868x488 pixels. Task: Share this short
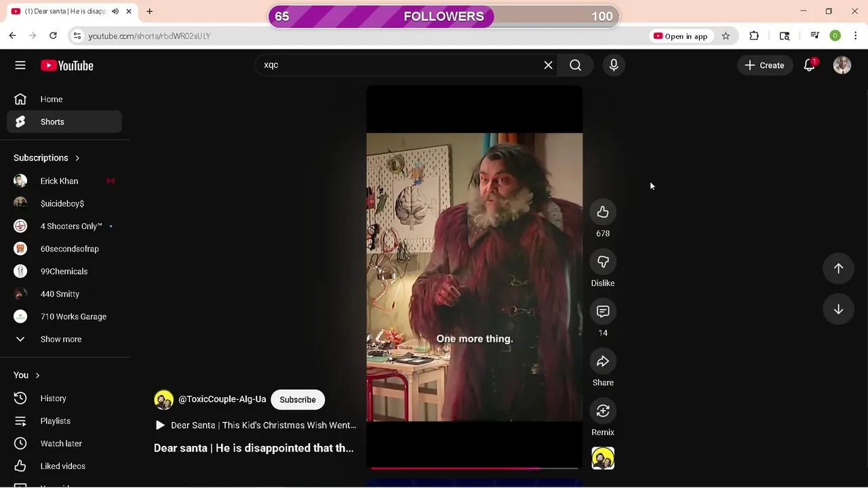603,361
